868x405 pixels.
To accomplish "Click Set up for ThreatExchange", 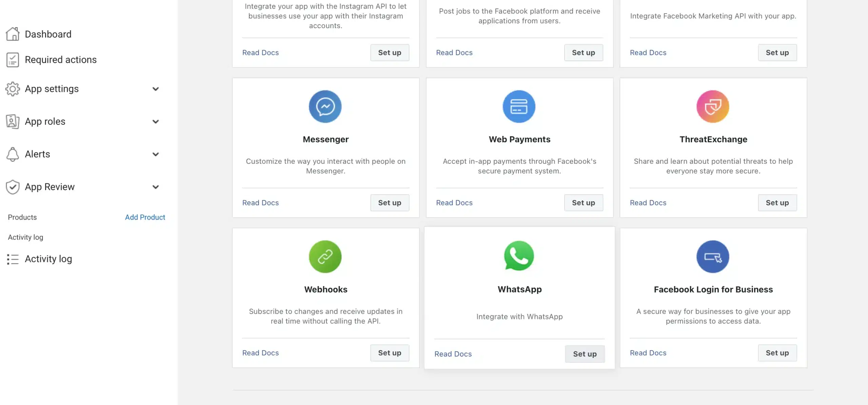I will click(x=777, y=202).
